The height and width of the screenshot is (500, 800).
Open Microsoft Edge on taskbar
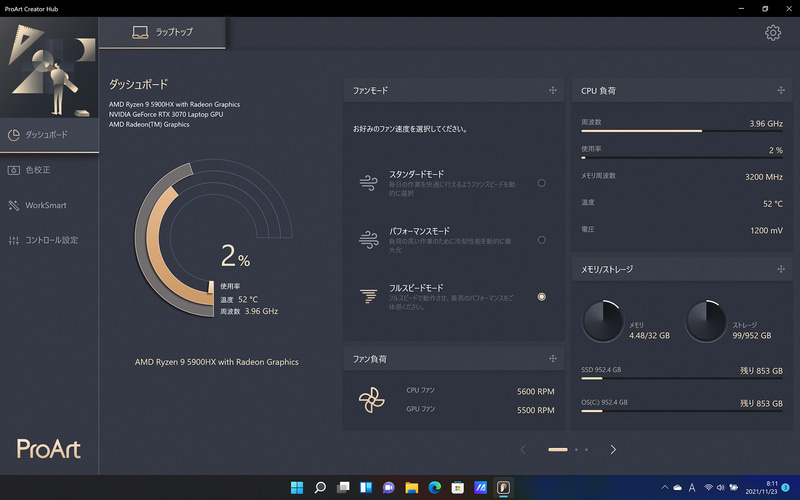pos(435,487)
